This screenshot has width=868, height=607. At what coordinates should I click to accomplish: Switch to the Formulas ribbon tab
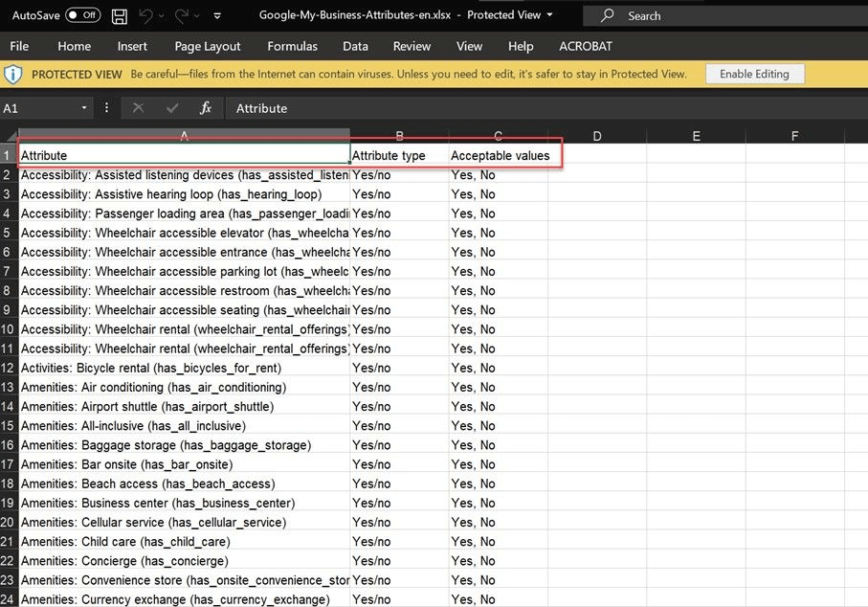tap(291, 46)
